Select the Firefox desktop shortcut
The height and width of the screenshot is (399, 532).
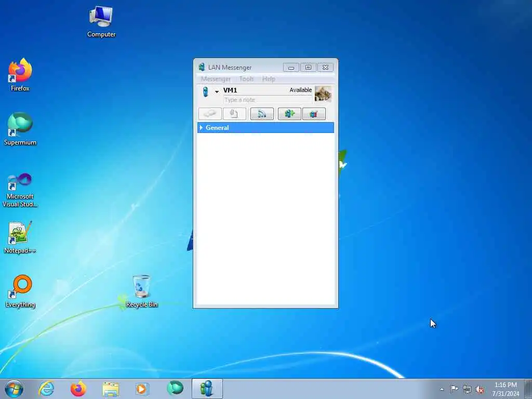(20, 75)
